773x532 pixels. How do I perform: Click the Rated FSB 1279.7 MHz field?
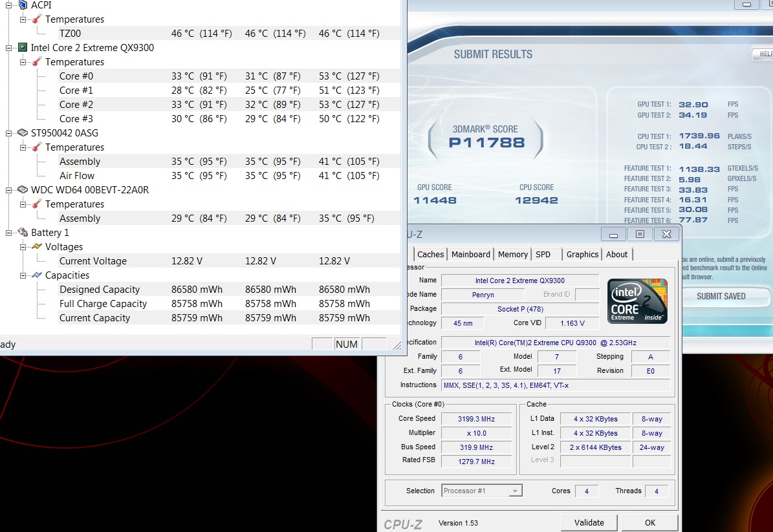click(x=476, y=462)
